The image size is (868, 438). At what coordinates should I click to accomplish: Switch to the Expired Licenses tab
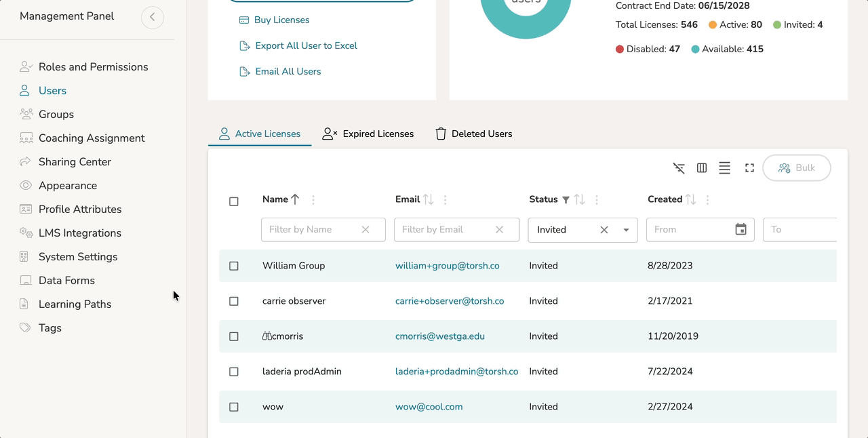pyautogui.click(x=368, y=134)
